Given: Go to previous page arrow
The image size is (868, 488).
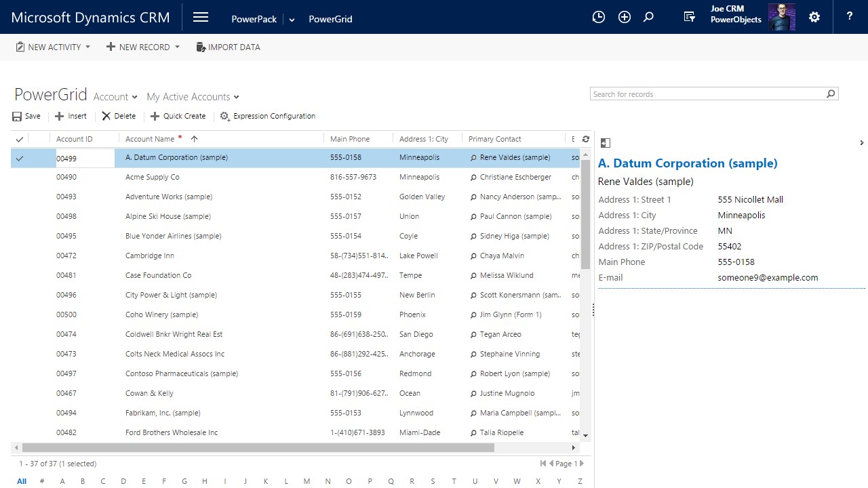Looking at the screenshot, I should (551, 464).
